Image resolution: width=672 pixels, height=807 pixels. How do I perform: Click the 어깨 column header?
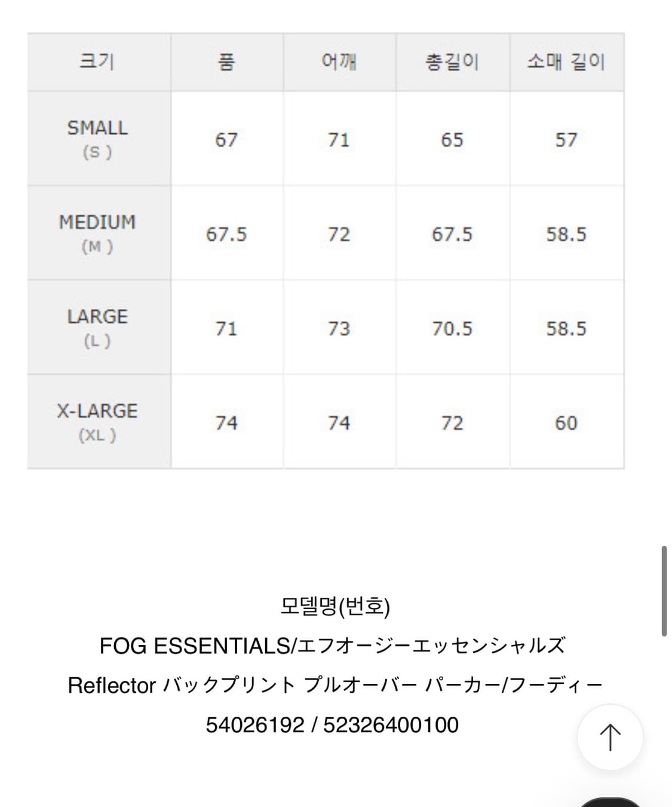pos(339,62)
